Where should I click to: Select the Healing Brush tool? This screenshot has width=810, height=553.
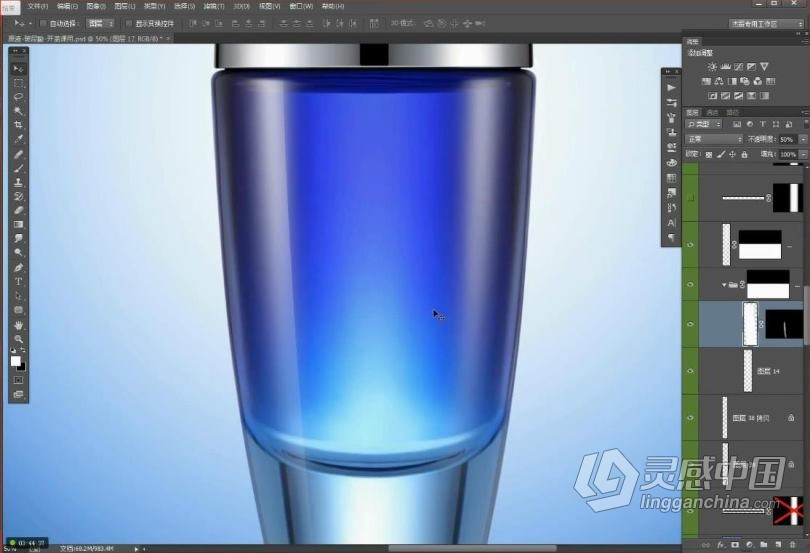point(18,154)
